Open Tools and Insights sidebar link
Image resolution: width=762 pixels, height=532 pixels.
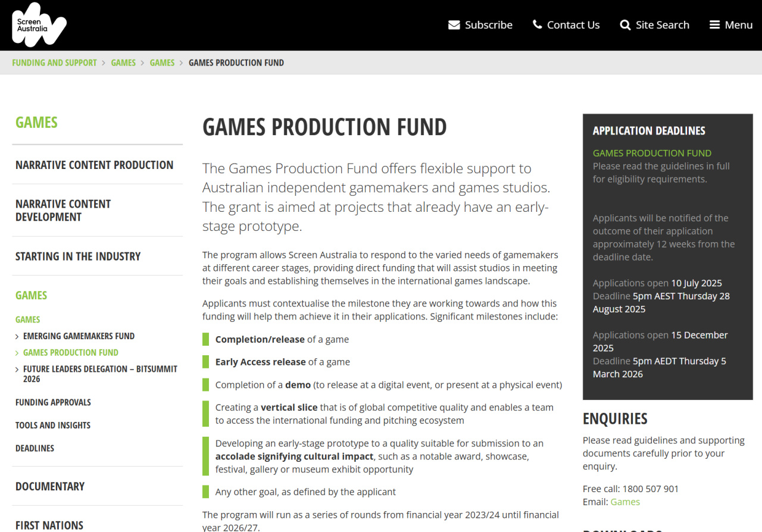point(53,425)
